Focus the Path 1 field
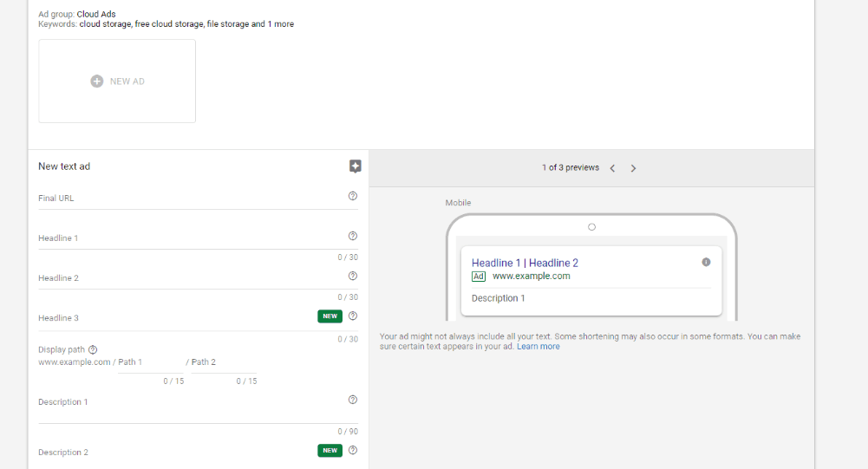868x469 pixels. click(151, 362)
